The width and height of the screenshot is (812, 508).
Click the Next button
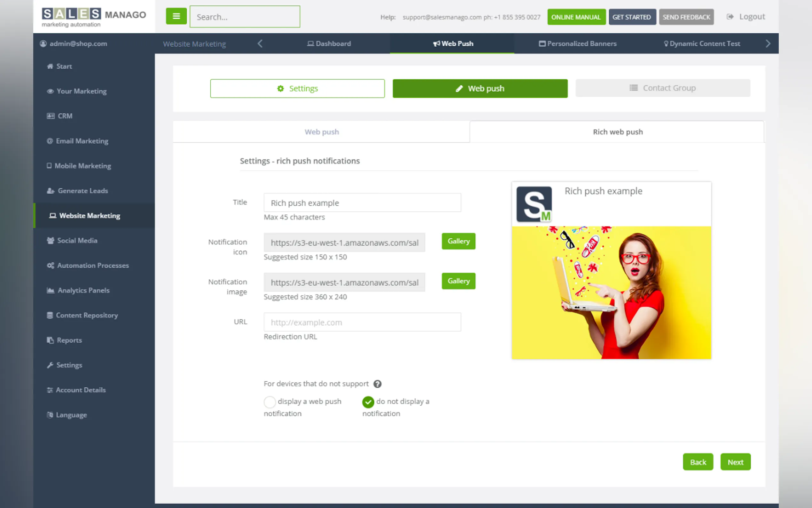click(735, 462)
